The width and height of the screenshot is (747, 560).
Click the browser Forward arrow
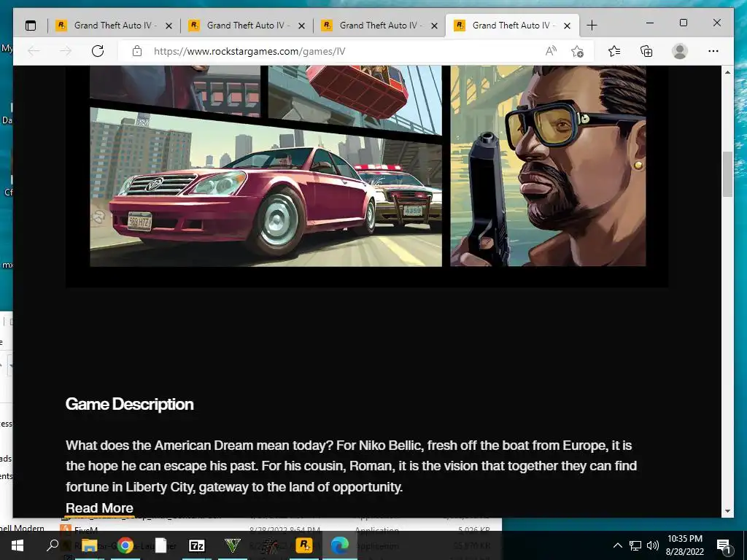pos(66,51)
